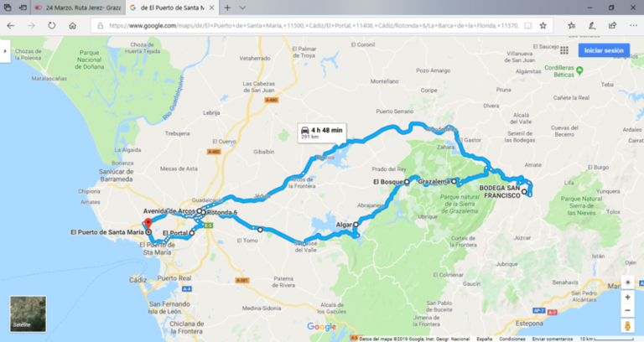This screenshot has height=342, width=644.
Task: Zoom out with the minus button
Action: [x=627, y=310]
